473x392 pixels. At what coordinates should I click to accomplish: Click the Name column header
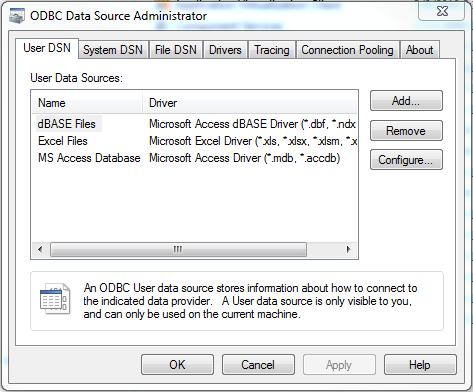pyautogui.click(x=87, y=103)
